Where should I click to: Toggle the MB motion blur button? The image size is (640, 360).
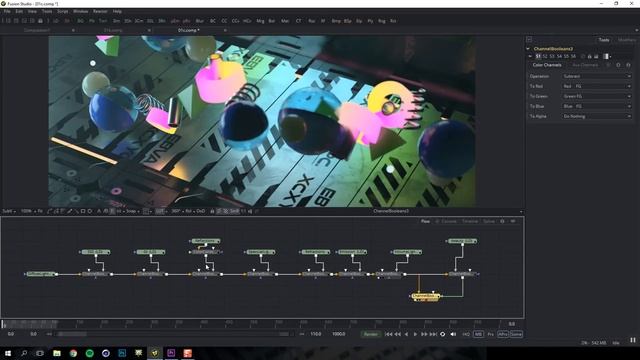point(478,334)
